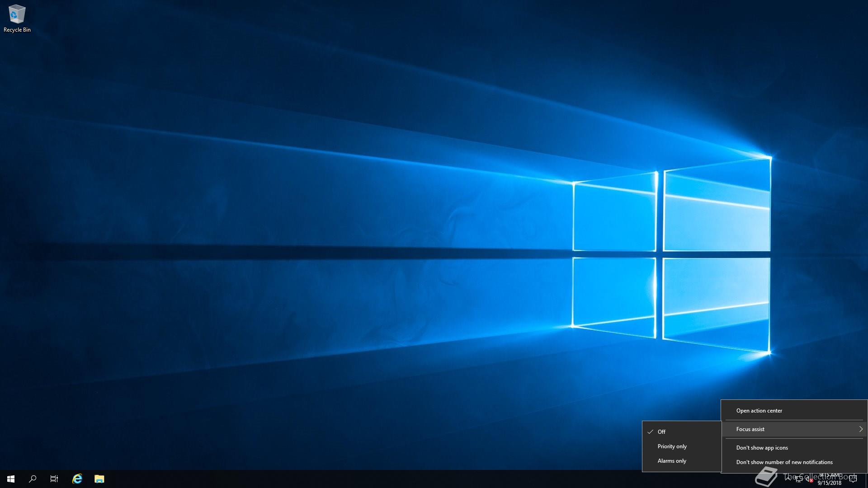Image resolution: width=868 pixels, height=488 pixels.
Task: Open File Explorer from the taskbar
Action: [x=99, y=479]
